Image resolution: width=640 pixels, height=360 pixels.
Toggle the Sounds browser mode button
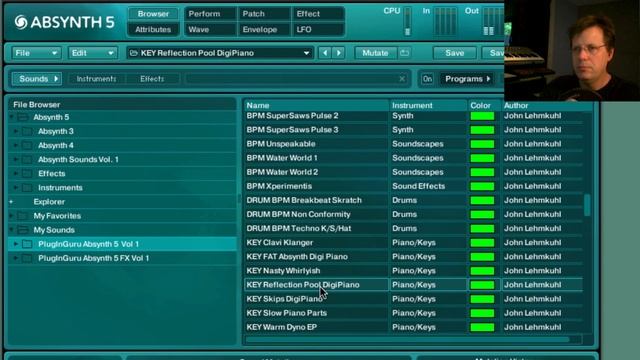37,79
